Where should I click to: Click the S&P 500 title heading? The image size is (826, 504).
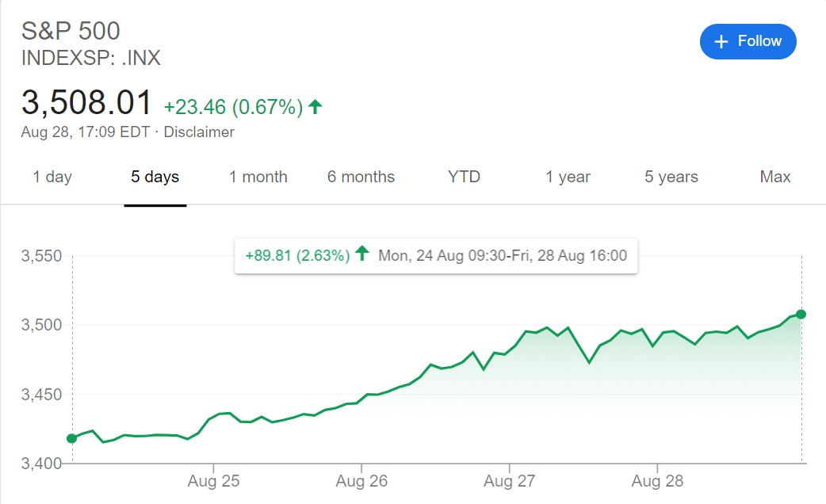pyautogui.click(x=71, y=31)
